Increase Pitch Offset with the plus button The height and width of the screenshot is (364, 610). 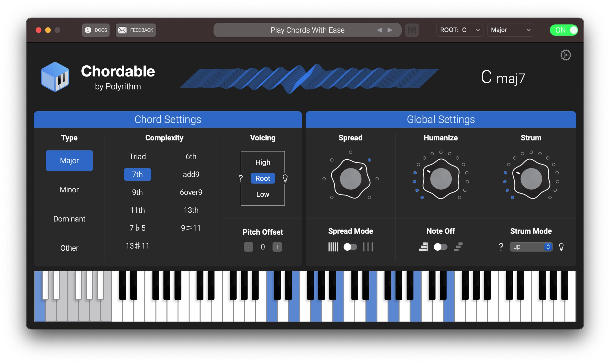(277, 247)
